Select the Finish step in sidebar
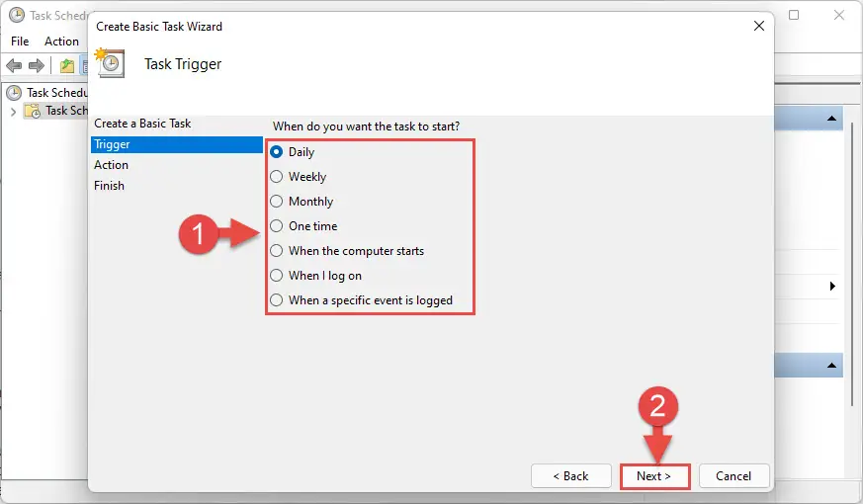Viewport: 863px width, 504px height. click(109, 186)
